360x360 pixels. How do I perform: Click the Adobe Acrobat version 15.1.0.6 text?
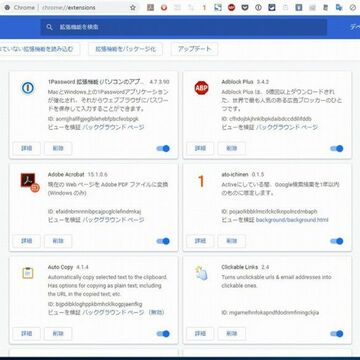98,174
